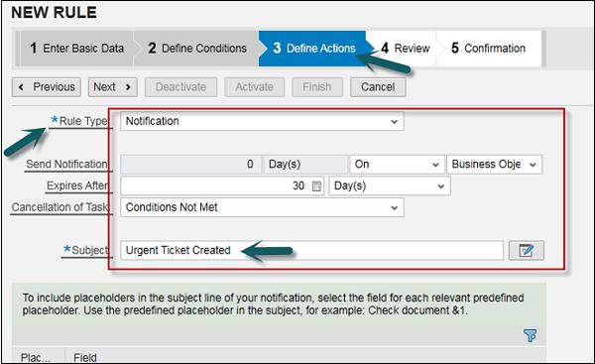Click the Next button
595x364 pixels.
[x=113, y=87]
